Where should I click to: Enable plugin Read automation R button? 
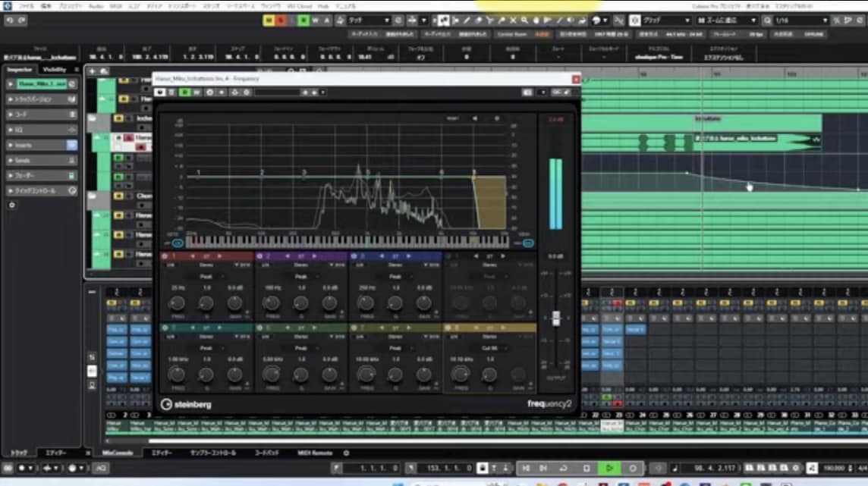coord(185,92)
